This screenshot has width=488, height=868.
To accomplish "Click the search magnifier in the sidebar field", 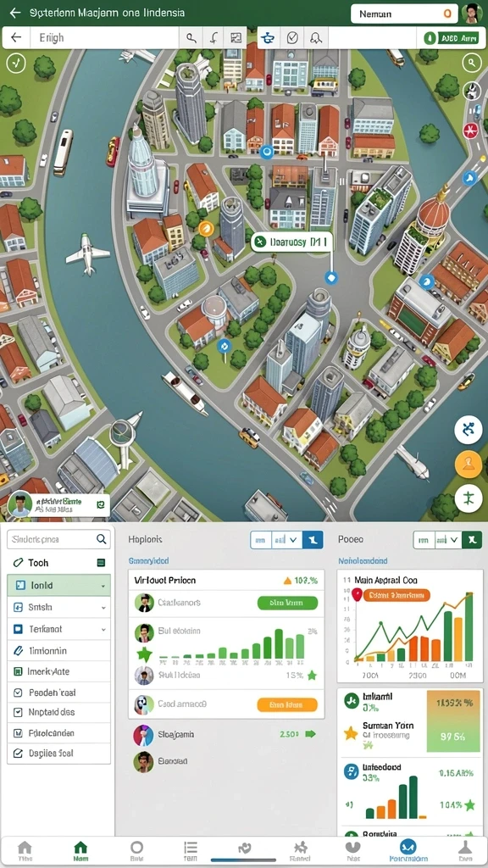I will coord(102,538).
